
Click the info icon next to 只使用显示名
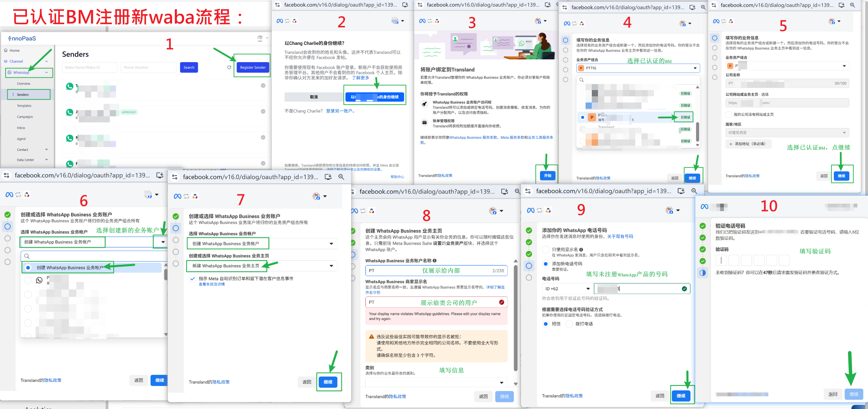coord(581,250)
